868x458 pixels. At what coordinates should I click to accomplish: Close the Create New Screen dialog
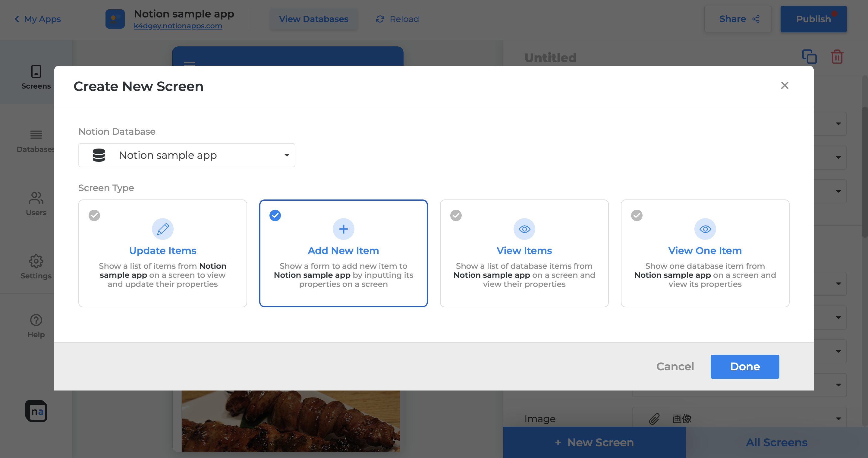pos(785,86)
